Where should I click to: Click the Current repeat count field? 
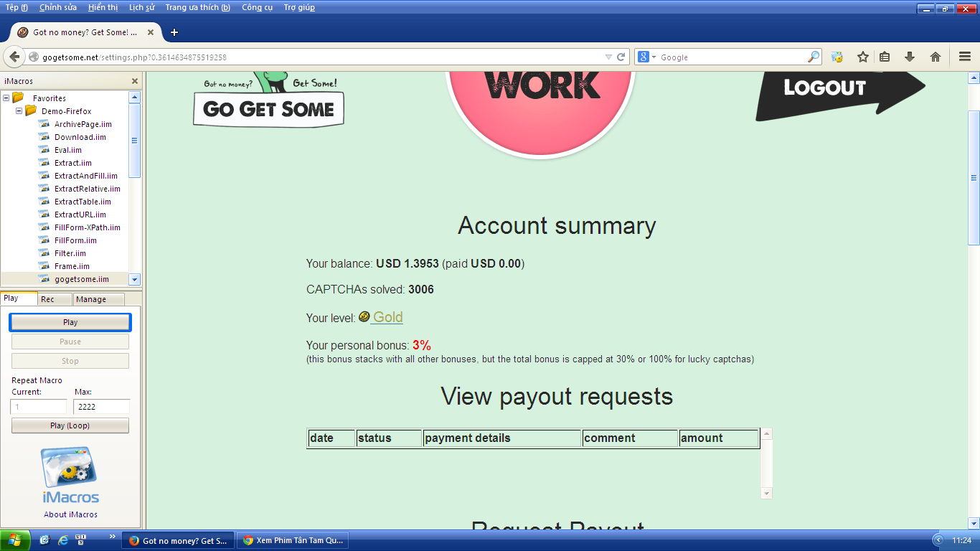point(39,407)
